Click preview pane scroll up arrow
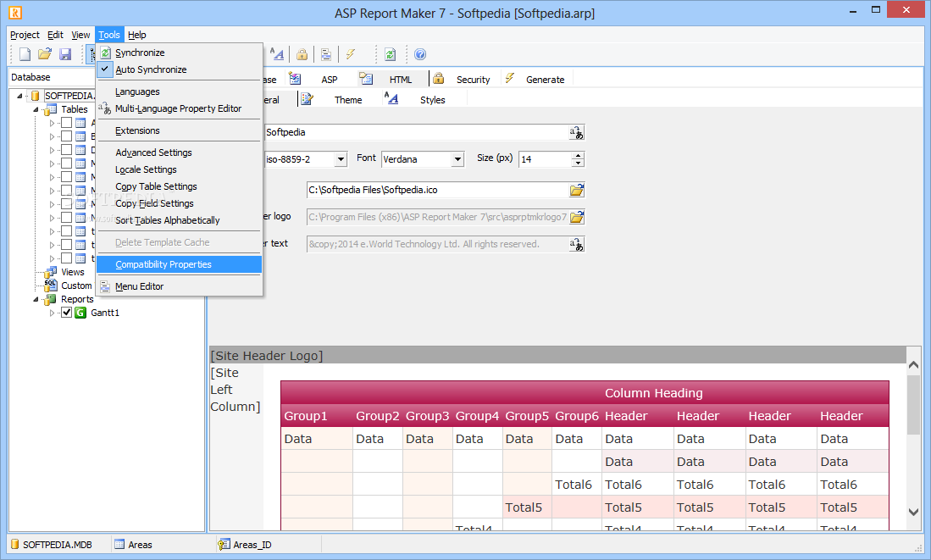 (913, 364)
